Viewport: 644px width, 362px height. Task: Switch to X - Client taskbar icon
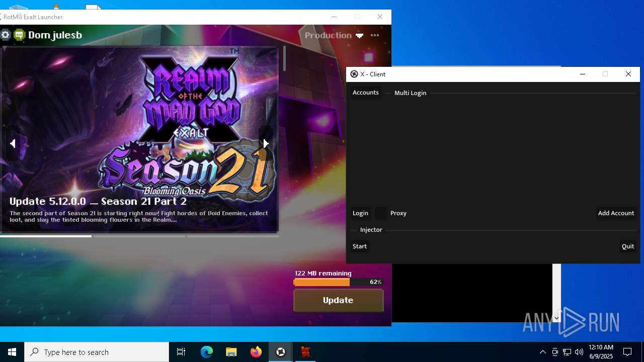pos(281,352)
